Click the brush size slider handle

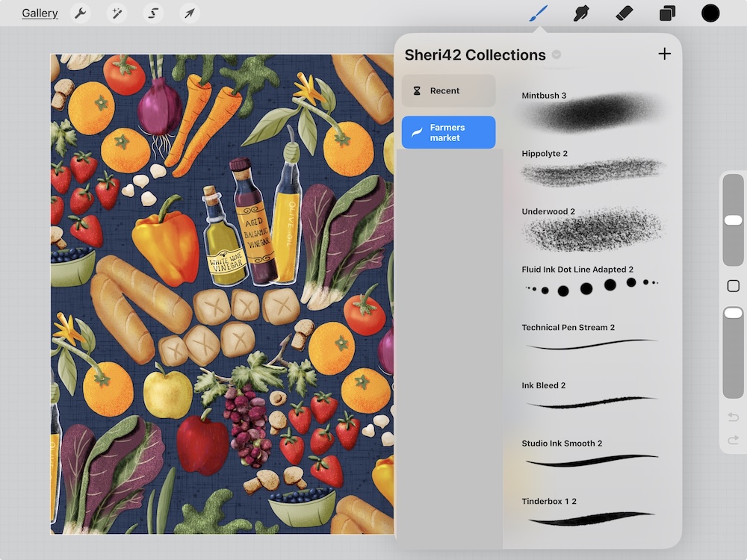733,220
